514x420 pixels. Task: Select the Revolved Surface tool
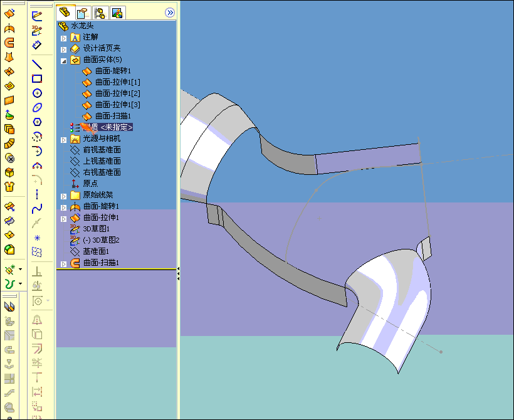tap(9, 29)
